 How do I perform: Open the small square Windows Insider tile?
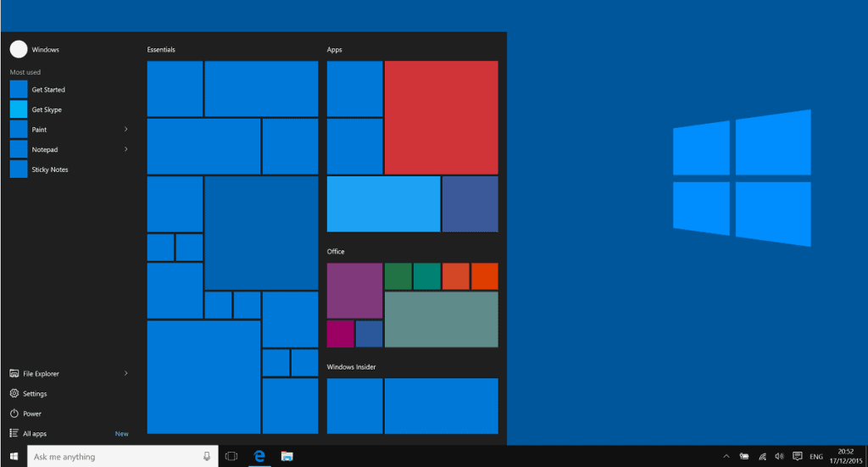pyautogui.click(x=355, y=406)
